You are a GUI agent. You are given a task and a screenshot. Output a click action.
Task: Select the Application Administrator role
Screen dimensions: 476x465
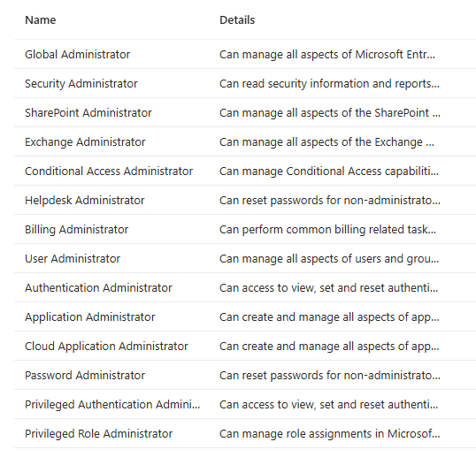coord(90,317)
